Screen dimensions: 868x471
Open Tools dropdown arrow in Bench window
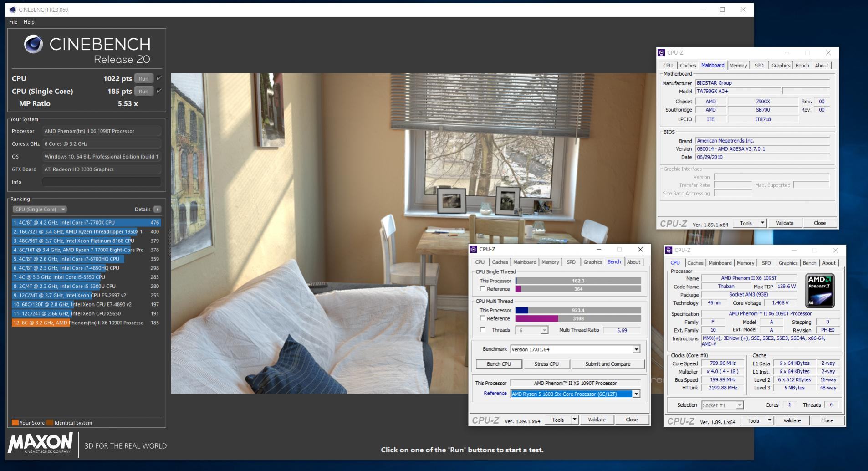coord(574,420)
